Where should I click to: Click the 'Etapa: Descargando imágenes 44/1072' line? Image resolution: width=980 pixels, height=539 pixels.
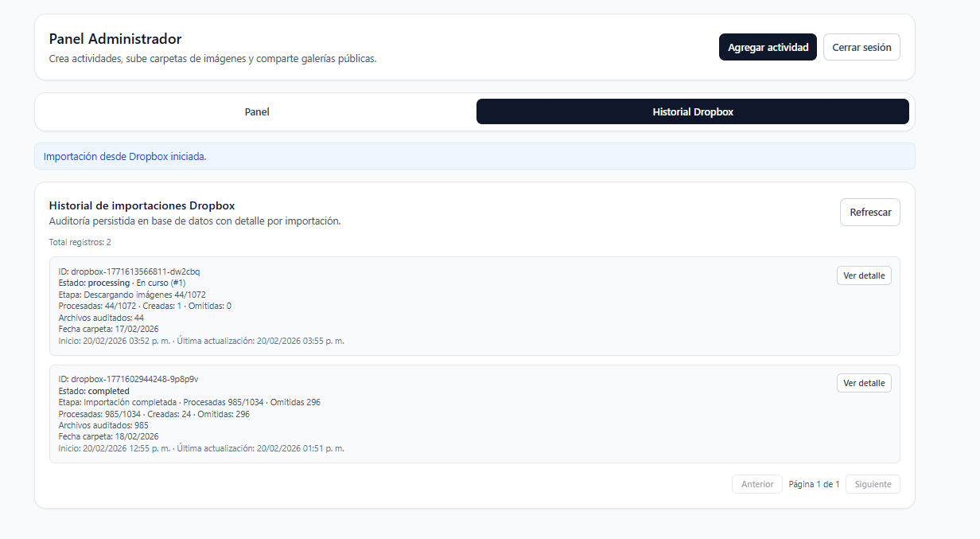click(x=132, y=295)
